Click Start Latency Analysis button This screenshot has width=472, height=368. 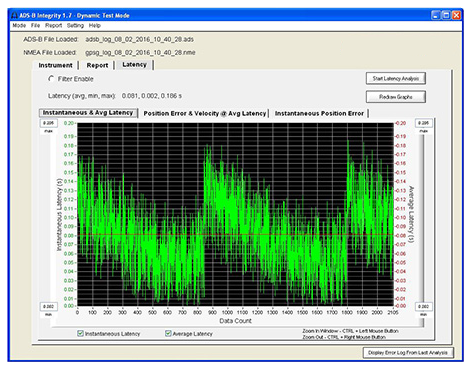pyautogui.click(x=396, y=79)
